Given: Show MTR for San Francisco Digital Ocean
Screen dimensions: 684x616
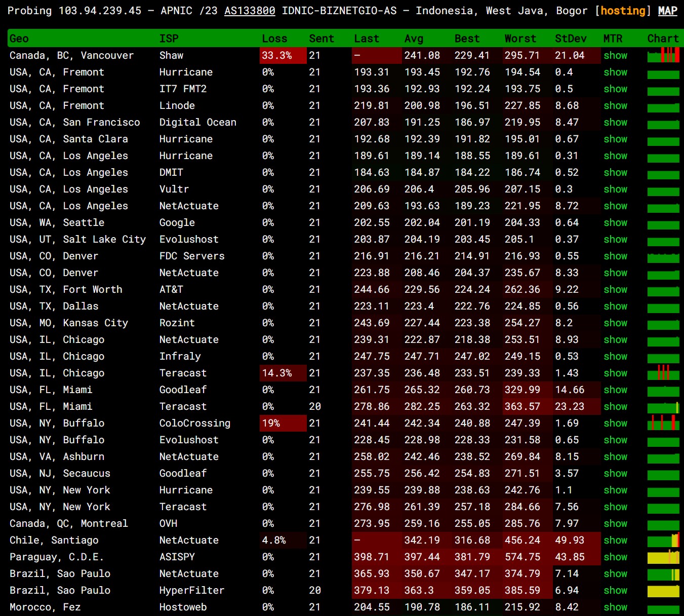Looking at the screenshot, I should (615, 122).
